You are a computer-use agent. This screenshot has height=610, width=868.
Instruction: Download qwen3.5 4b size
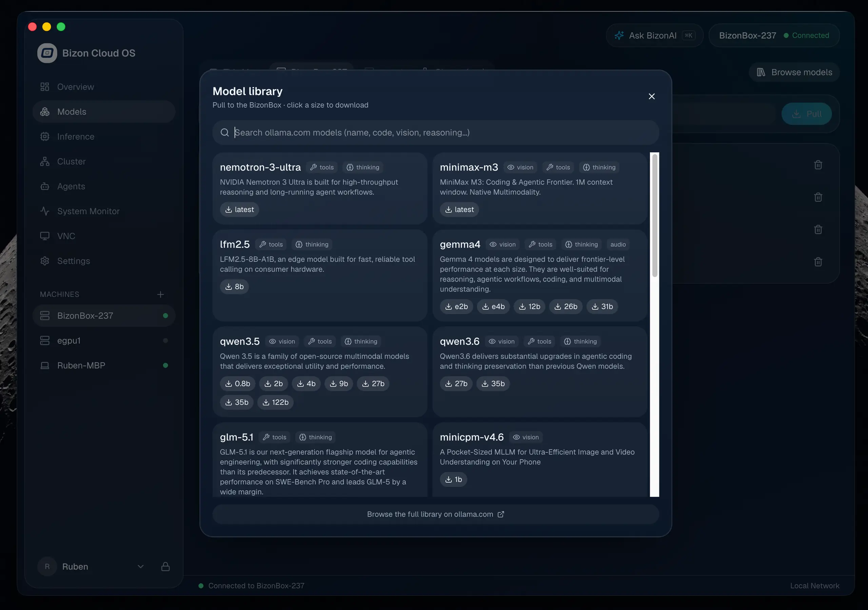coord(306,384)
